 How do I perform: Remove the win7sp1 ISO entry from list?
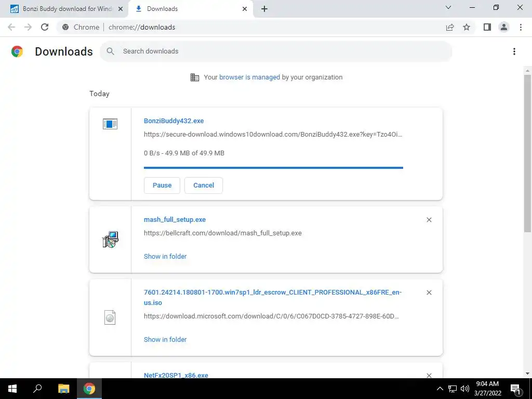pyautogui.click(x=429, y=292)
